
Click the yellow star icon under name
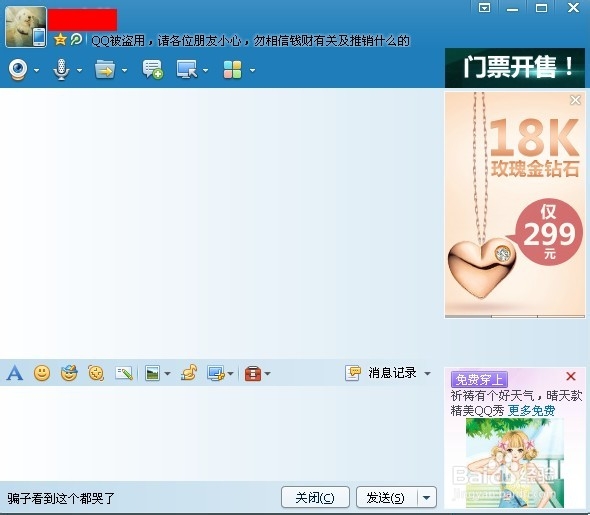click(60, 39)
